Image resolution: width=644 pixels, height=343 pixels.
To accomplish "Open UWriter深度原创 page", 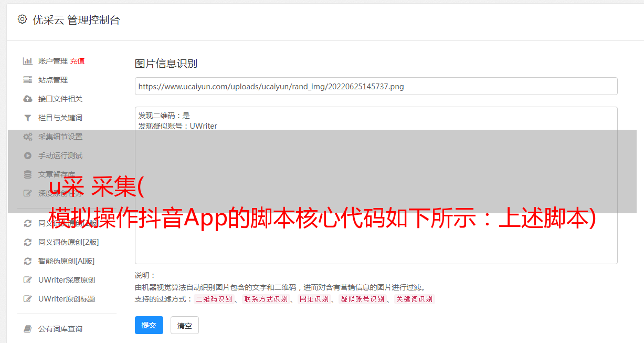I will click(67, 280).
